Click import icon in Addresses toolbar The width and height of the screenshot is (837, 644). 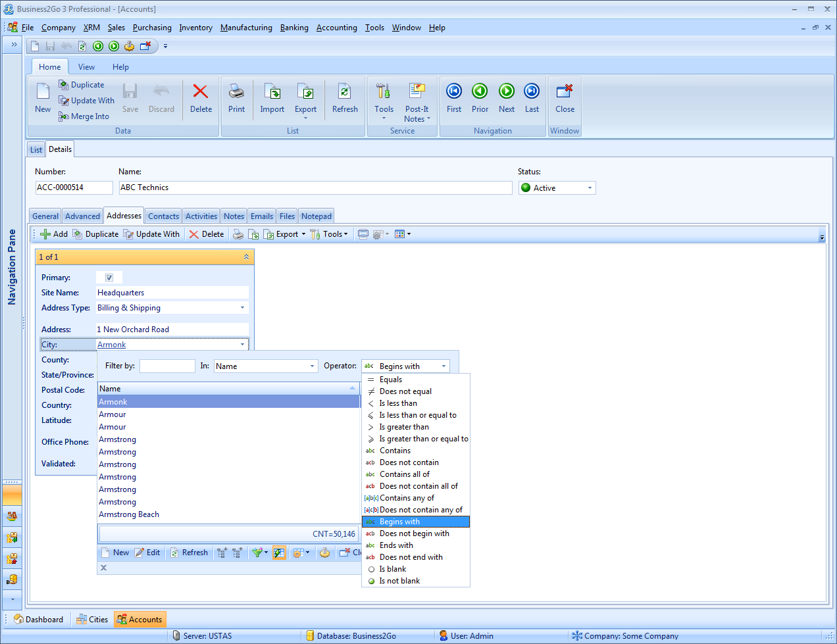click(253, 234)
